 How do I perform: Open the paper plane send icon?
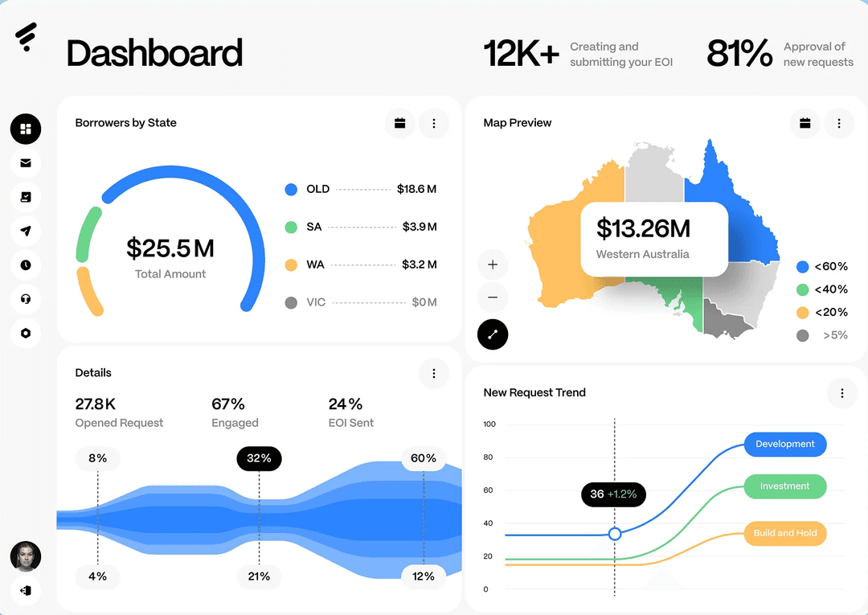click(x=26, y=231)
